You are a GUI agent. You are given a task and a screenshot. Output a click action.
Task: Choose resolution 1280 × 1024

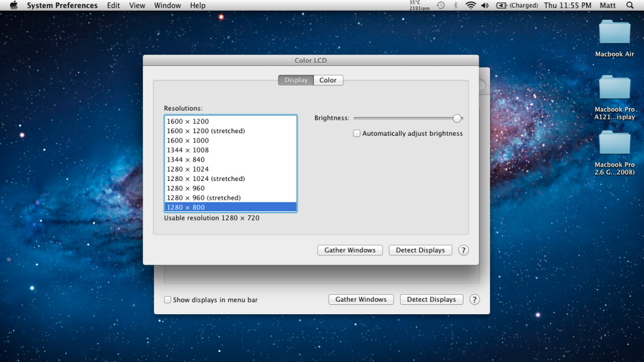click(x=230, y=169)
